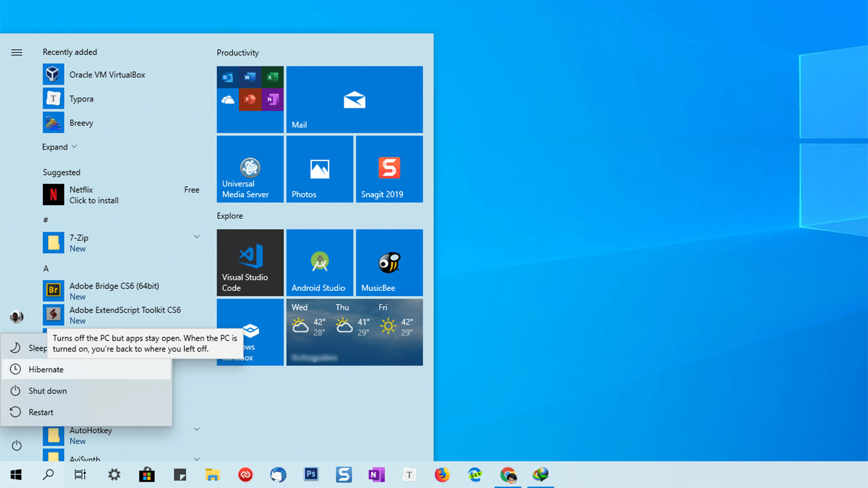The image size is (868, 488).
Task: Select Shut down from the power menu
Action: point(87,391)
